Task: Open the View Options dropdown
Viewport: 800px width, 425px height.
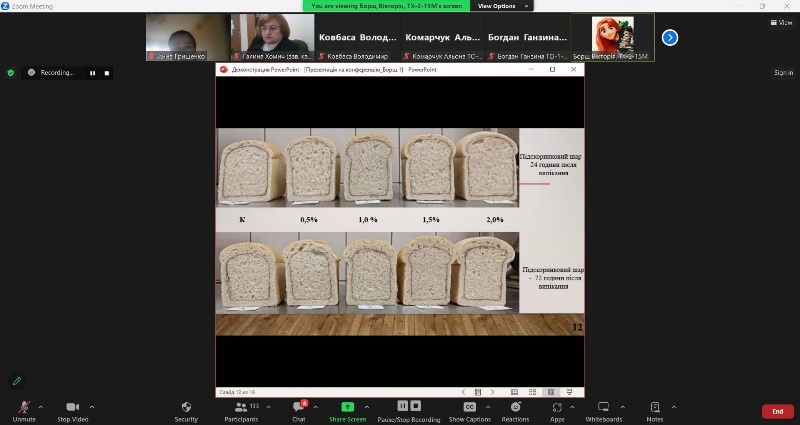Action: click(x=502, y=6)
